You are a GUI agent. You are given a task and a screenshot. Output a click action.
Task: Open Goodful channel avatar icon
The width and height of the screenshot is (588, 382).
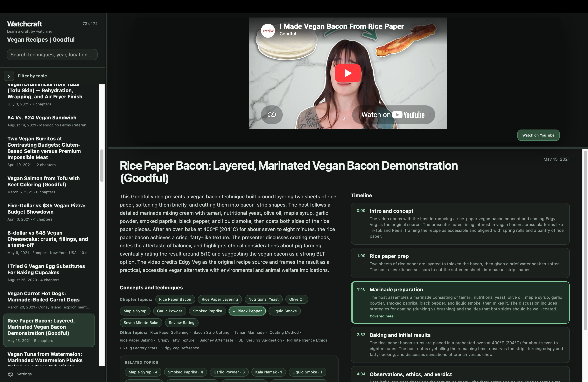click(x=268, y=30)
